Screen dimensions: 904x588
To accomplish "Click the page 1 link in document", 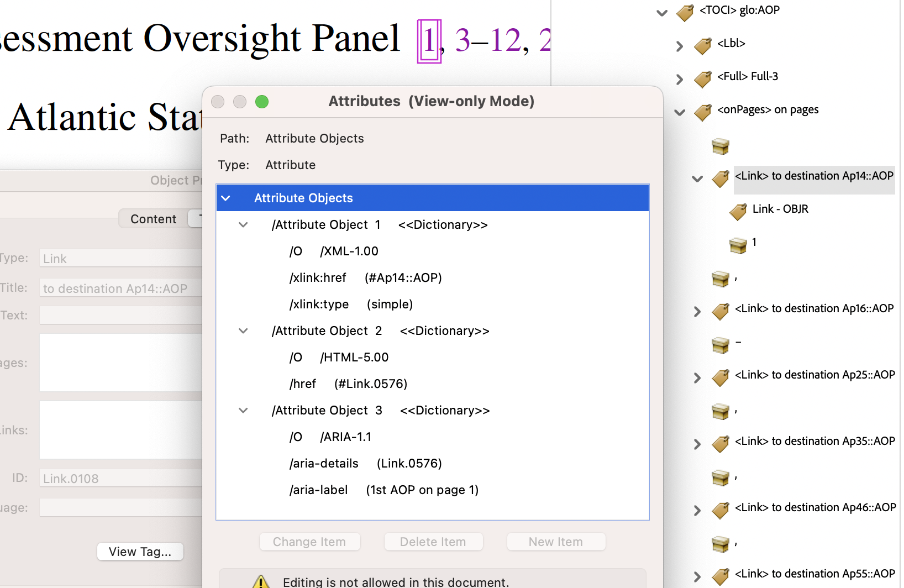I will pyautogui.click(x=429, y=41).
